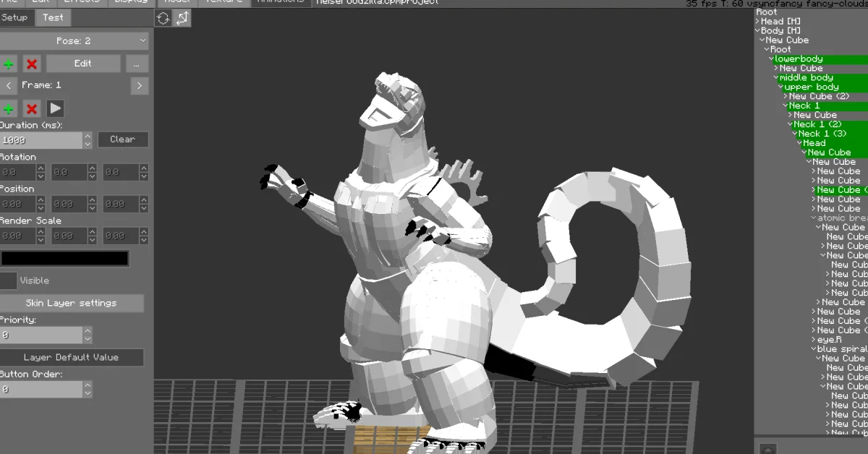This screenshot has height=454, width=868.
Task: Increase Duration with the up arrow
Action: coord(88,135)
